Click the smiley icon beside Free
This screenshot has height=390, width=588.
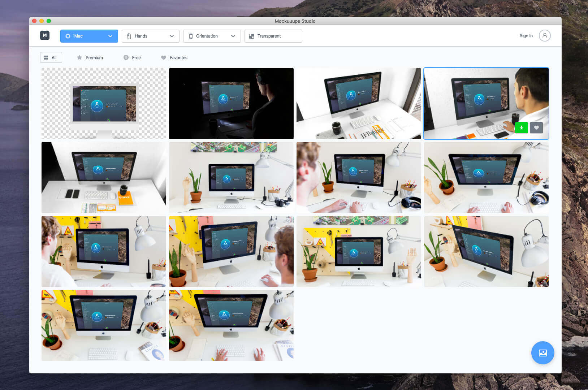coord(126,57)
